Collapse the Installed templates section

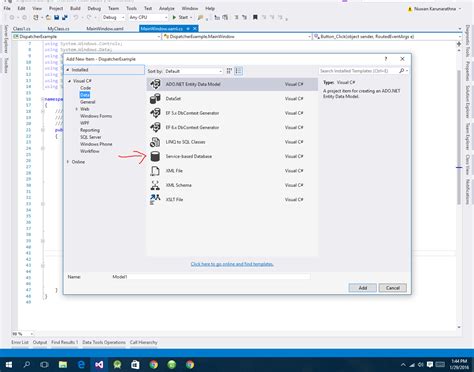coord(68,70)
